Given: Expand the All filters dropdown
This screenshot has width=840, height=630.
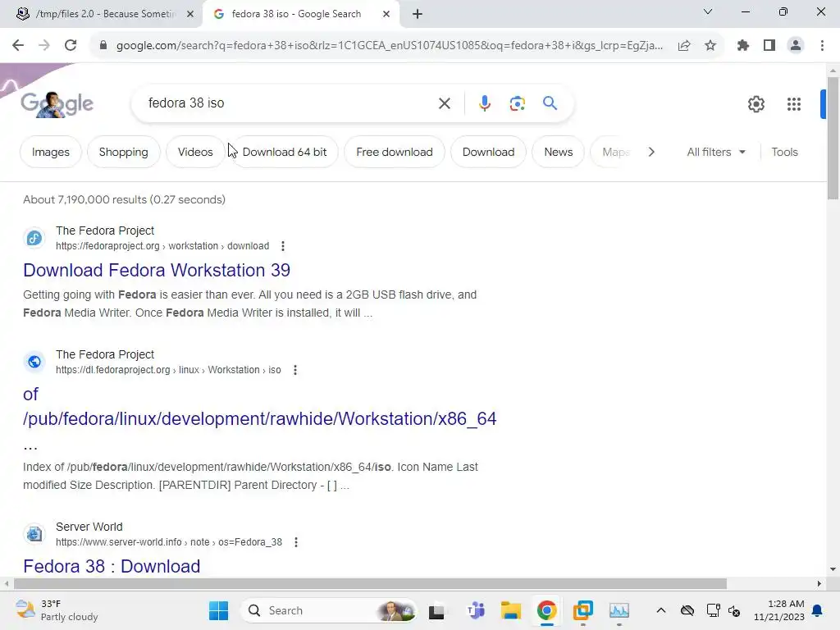Looking at the screenshot, I should point(715,152).
